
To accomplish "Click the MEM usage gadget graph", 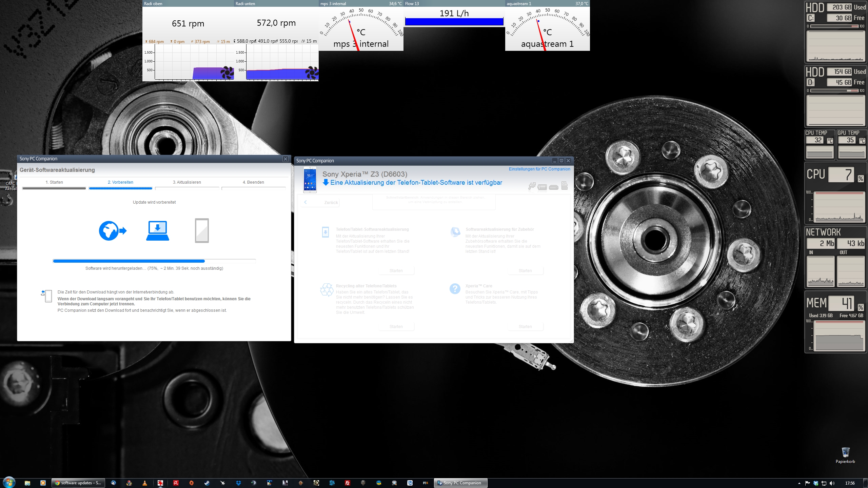I will 839,335.
